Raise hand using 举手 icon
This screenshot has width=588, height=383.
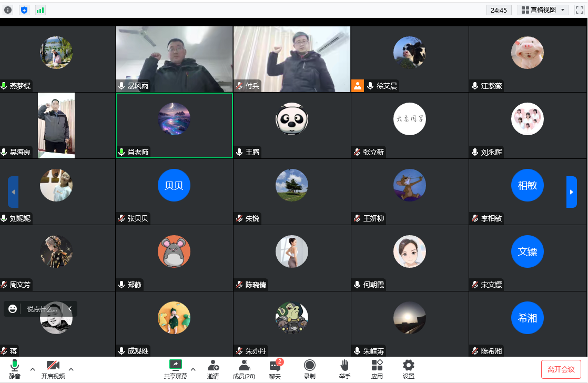(344, 369)
